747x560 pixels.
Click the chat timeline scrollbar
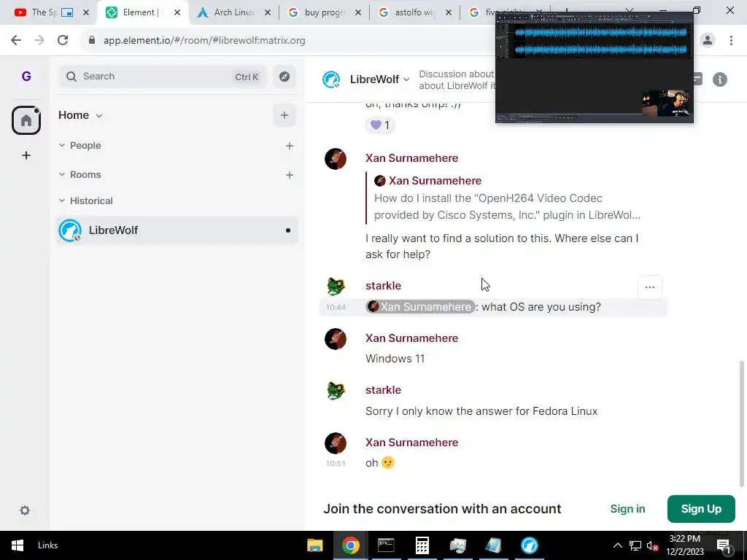pos(741,424)
